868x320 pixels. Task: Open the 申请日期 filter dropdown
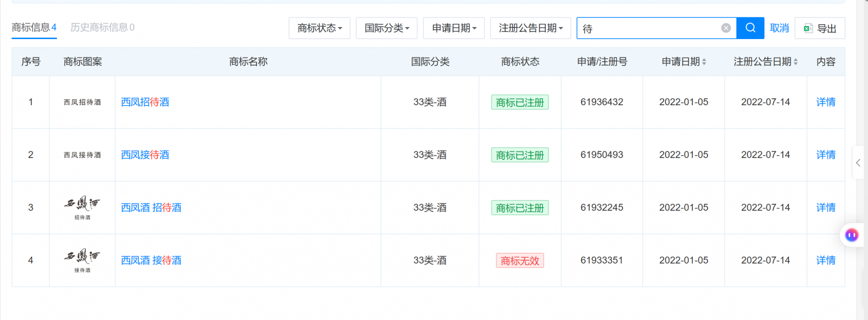click(x=454, y=28)
